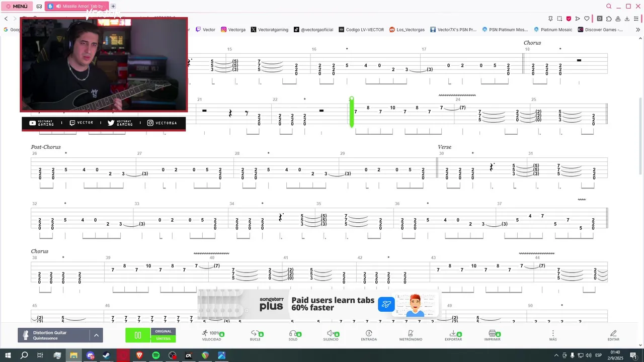Go back using the browser back arrow
The width and height of the screenshot is (644, 362).
coord(6,19)
